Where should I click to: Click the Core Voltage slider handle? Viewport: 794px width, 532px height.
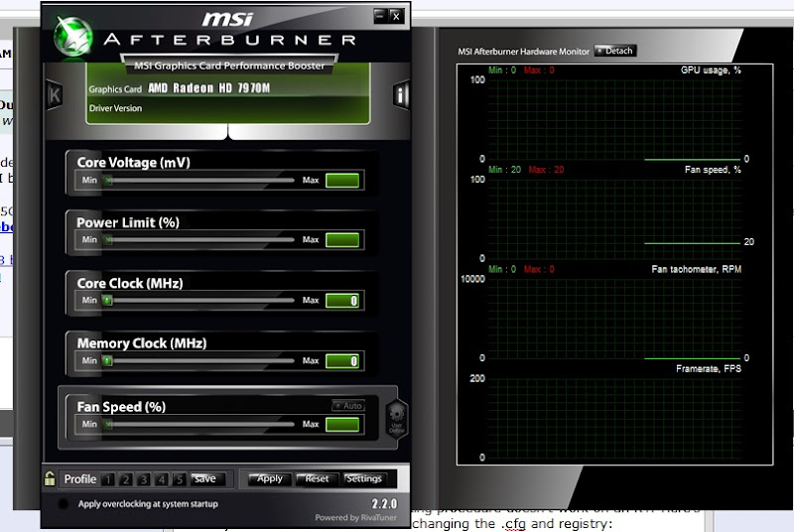[108, 180]
